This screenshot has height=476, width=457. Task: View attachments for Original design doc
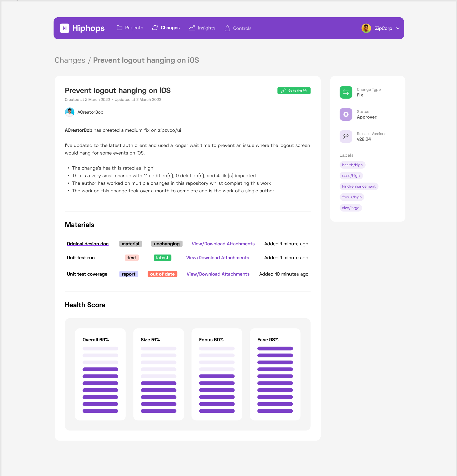click(x=223, y=244)
